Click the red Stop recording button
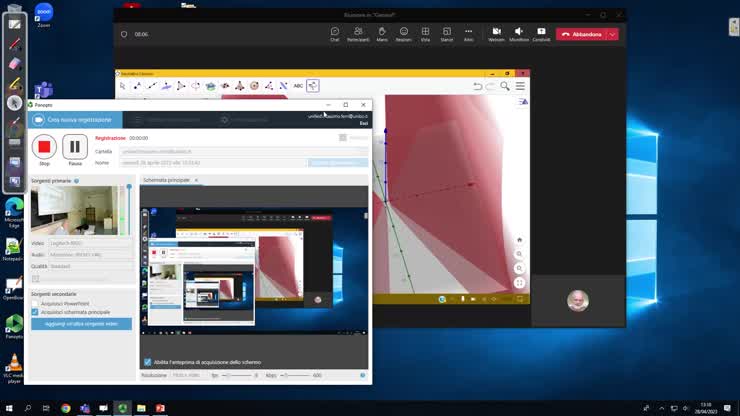Screen dimensions: 740x416 [x=44, y=148]
